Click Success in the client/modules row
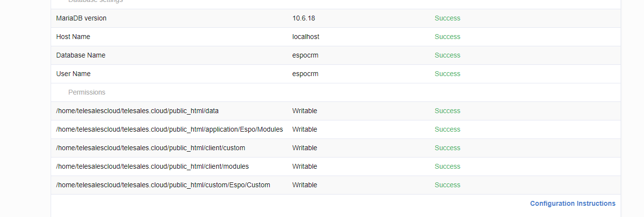644x217 pixels. click(447, 166)
